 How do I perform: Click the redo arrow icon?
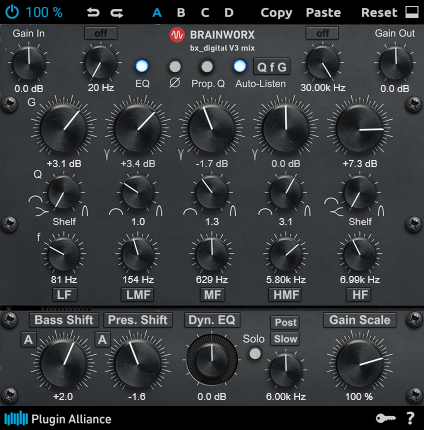pos(117,13)
